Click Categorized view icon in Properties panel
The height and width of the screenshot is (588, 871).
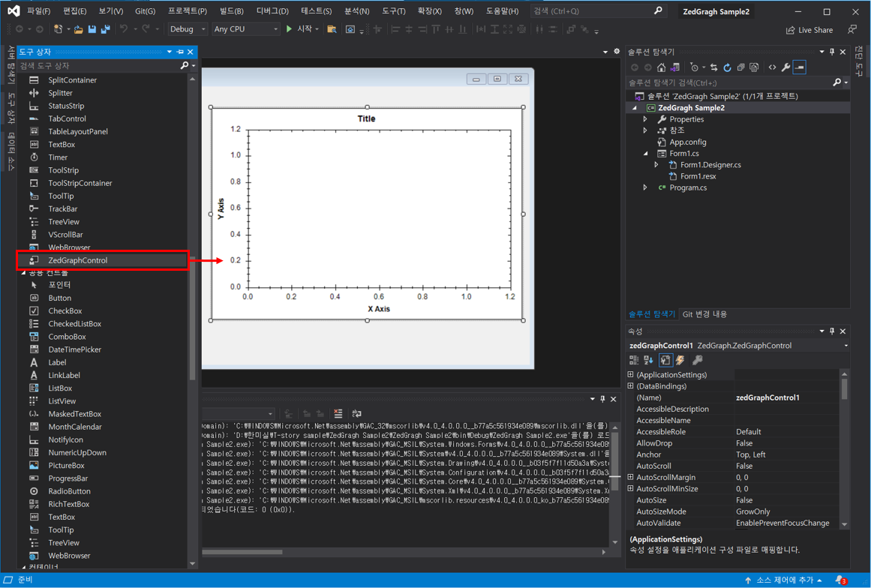[634, 360]
